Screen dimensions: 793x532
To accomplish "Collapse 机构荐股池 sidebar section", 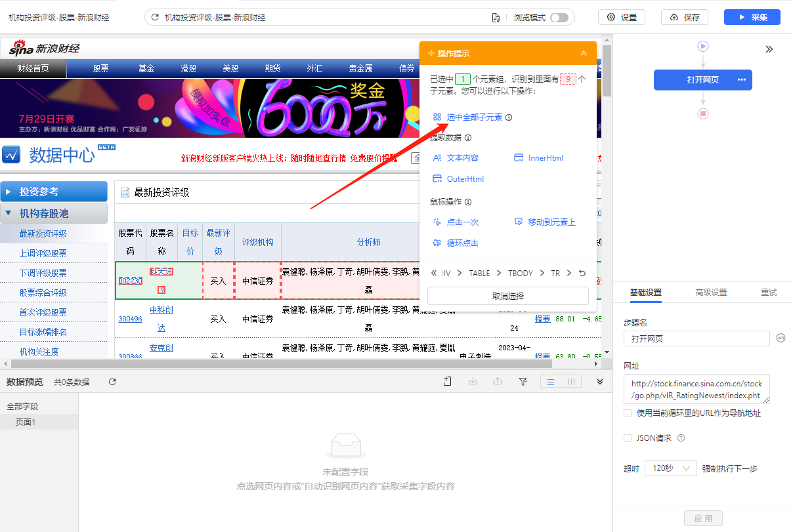I will [54, 213].
